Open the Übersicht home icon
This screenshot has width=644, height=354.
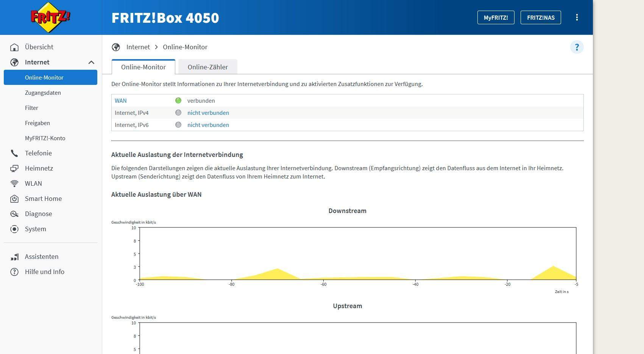point(14,47)
